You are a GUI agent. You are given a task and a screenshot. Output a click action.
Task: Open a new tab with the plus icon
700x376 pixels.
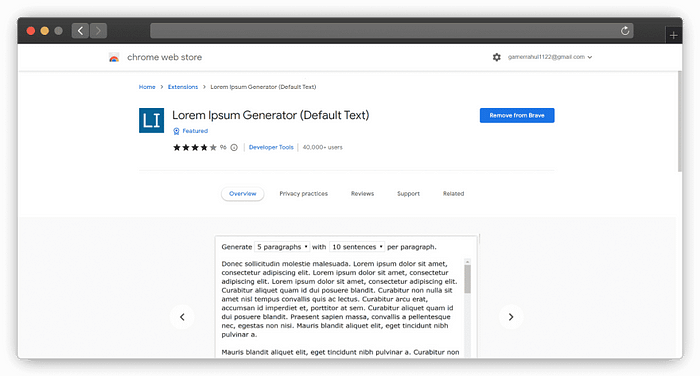[673, 35]
